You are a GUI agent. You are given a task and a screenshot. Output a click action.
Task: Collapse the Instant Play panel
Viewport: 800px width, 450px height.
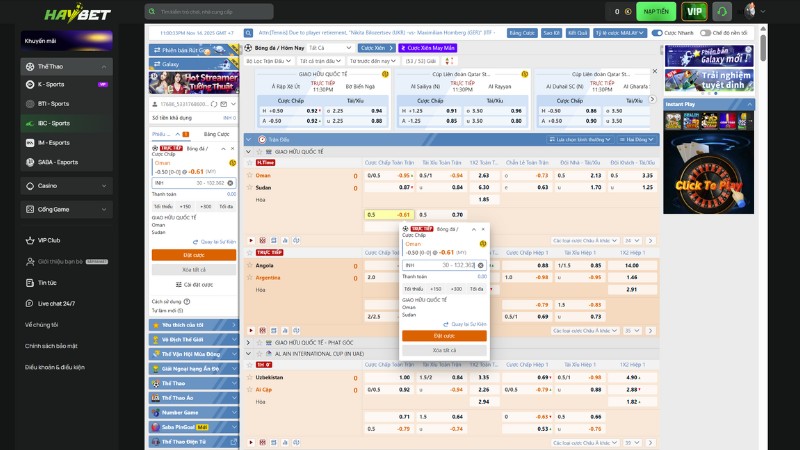[749, 104]
